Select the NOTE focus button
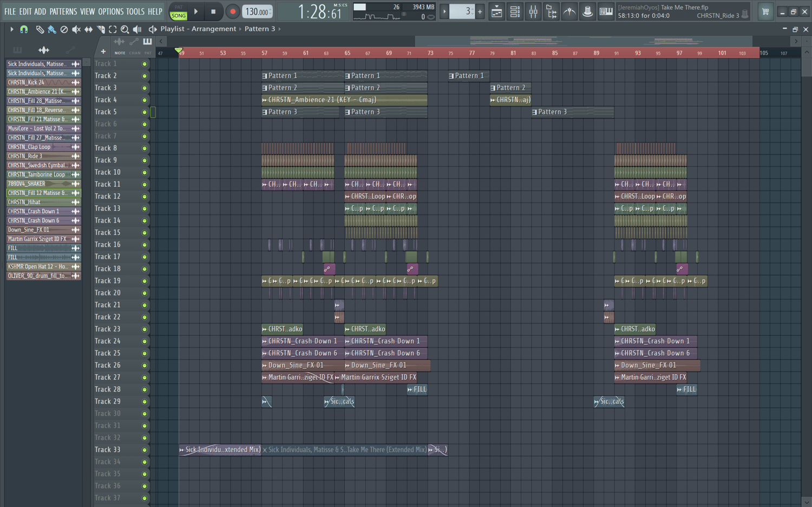 (120, 53)
